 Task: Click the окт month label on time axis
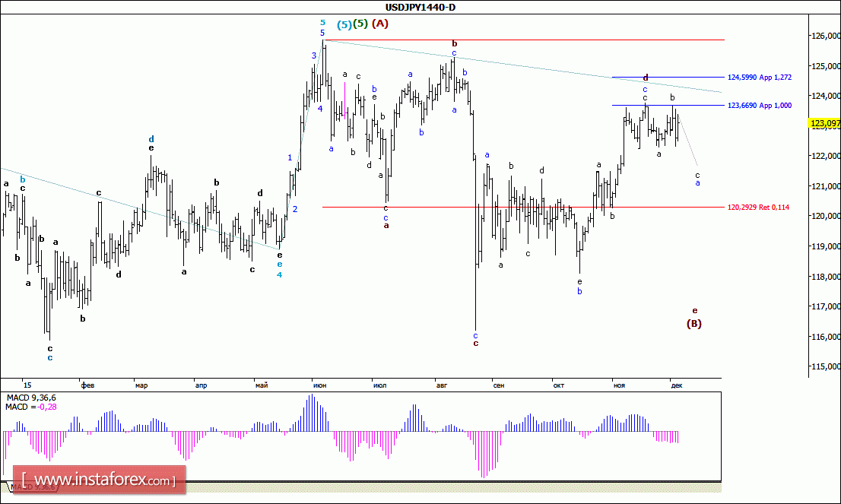[x=559, y=385]
